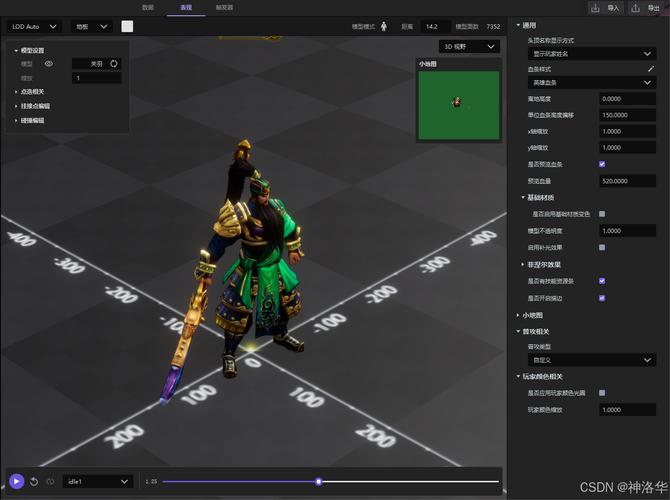Open the 地板 floor dropdown
The image size is (670, 500).
(91, 26)
